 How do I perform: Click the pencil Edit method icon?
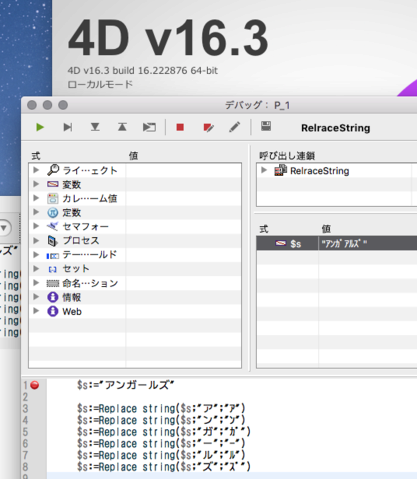pyautogui.click(x=235, y=127)
